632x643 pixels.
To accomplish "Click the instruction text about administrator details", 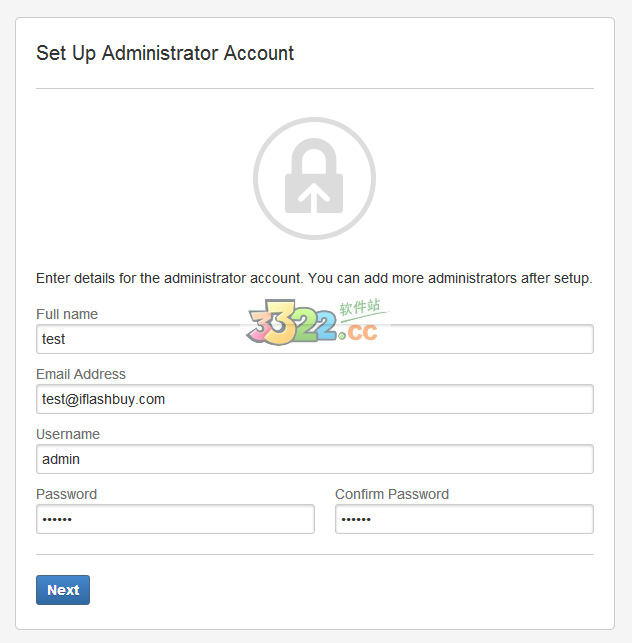I will [x=314, y=278].
